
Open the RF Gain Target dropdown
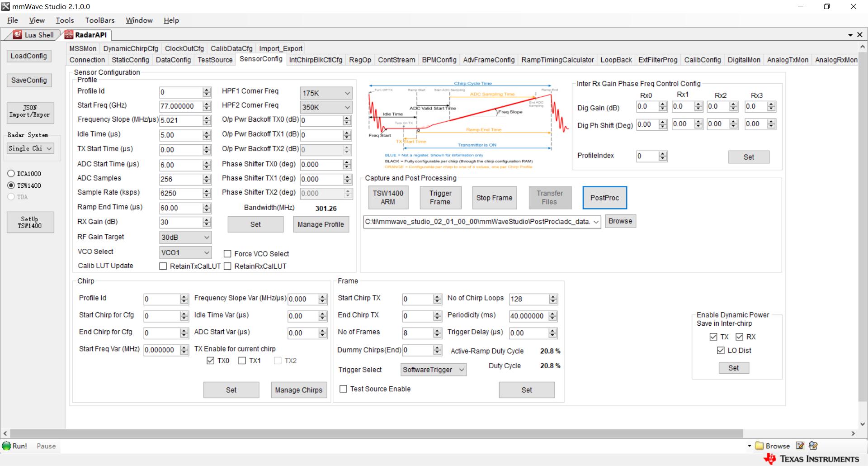point(185,237)
